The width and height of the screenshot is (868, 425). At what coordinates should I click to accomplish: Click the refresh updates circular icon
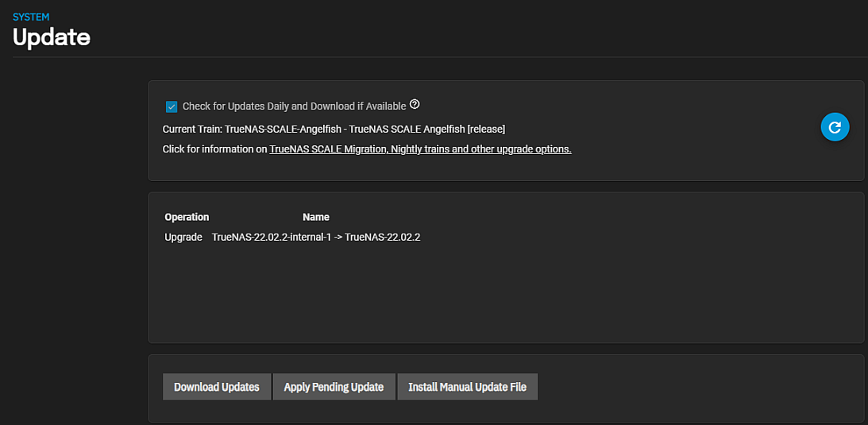835,127
